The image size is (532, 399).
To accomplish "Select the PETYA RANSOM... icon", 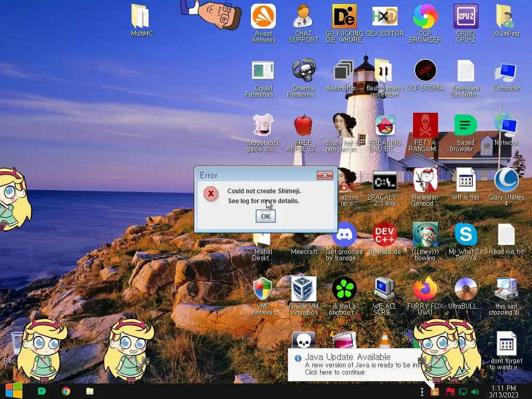I will pyautogui.click(x=425, y=133).
